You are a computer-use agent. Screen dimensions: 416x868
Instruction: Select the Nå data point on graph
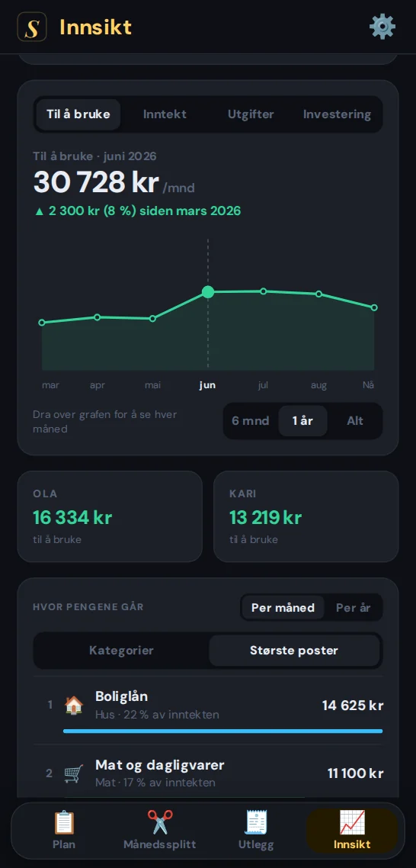pos(375,307)
